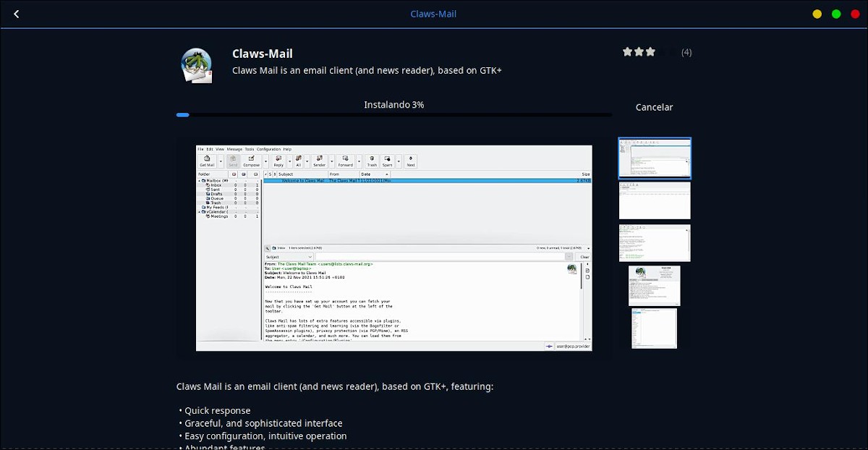Open the Message menu in the preview
This screenshot has width=868, height=450.
(x=234, y=149)
